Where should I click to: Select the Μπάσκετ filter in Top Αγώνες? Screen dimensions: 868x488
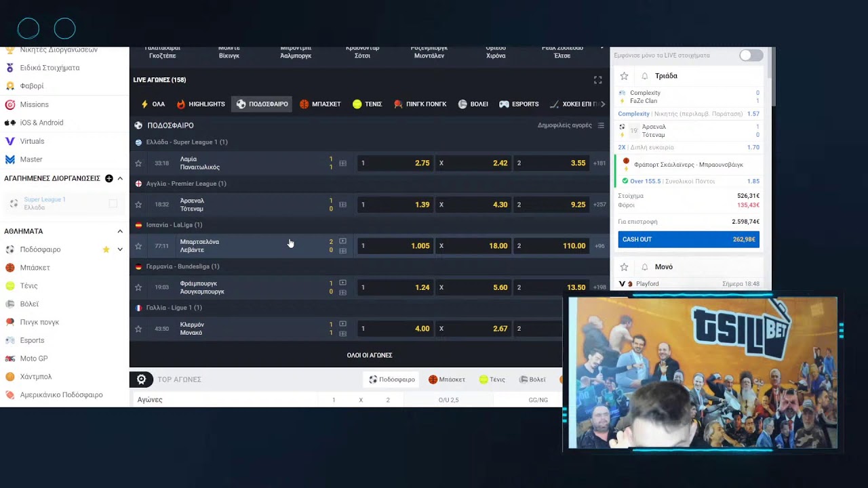click(x=447, y=380)
